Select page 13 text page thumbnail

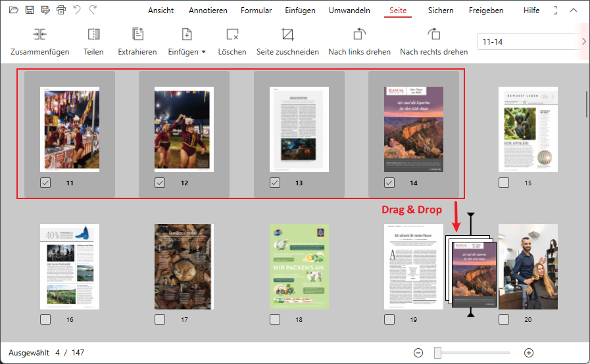coord(299,129)
